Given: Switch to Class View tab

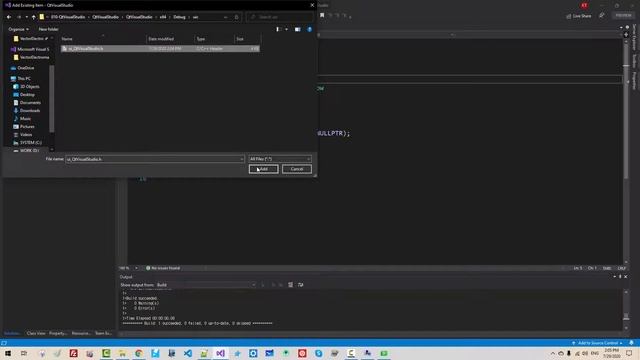Looking at the screenshot, I should 36,333.
